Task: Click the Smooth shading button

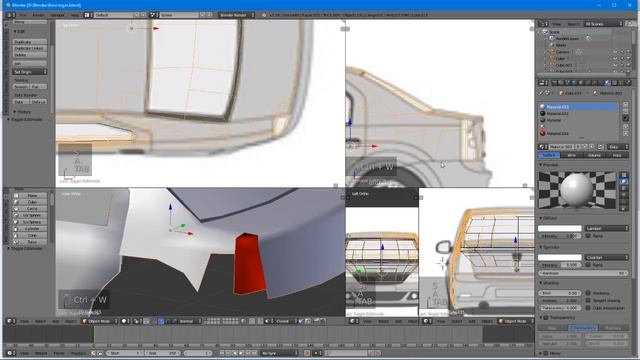Action: pyautogui.click(x=21, y=87)
